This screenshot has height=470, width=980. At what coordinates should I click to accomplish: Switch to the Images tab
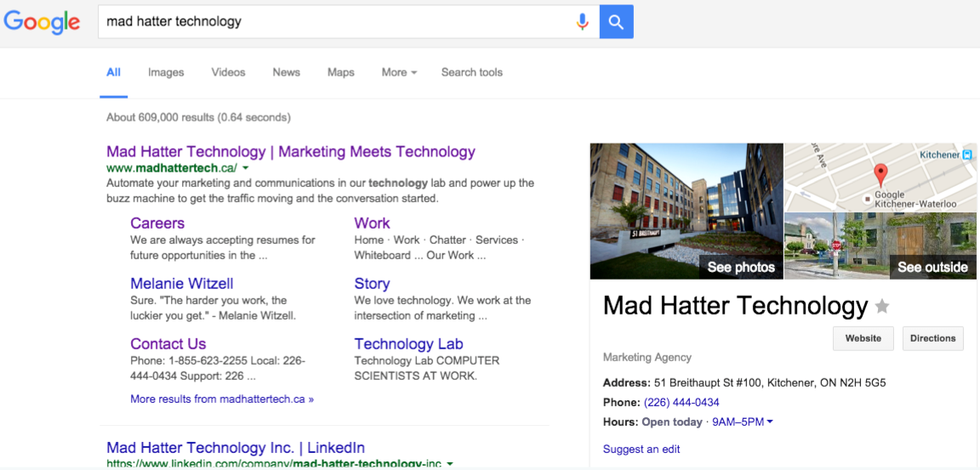(x=166, y=72)
